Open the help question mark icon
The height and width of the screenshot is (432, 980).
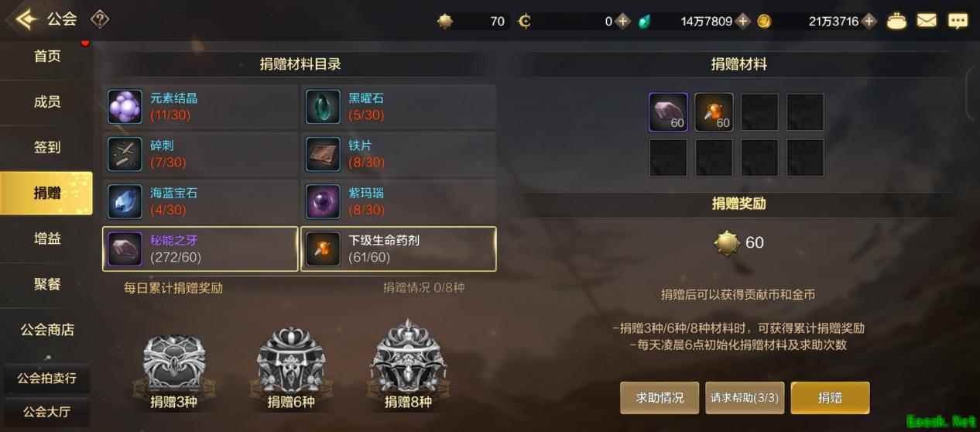coord(99,19)
